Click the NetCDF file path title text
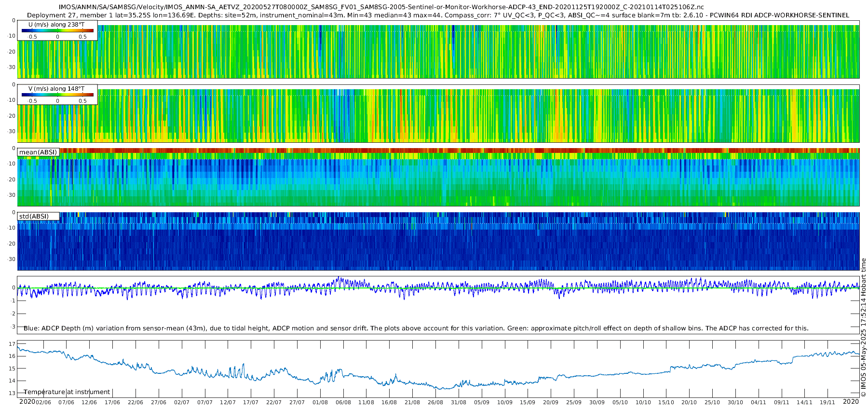The image size is (868, 410). tap(381, 7)
